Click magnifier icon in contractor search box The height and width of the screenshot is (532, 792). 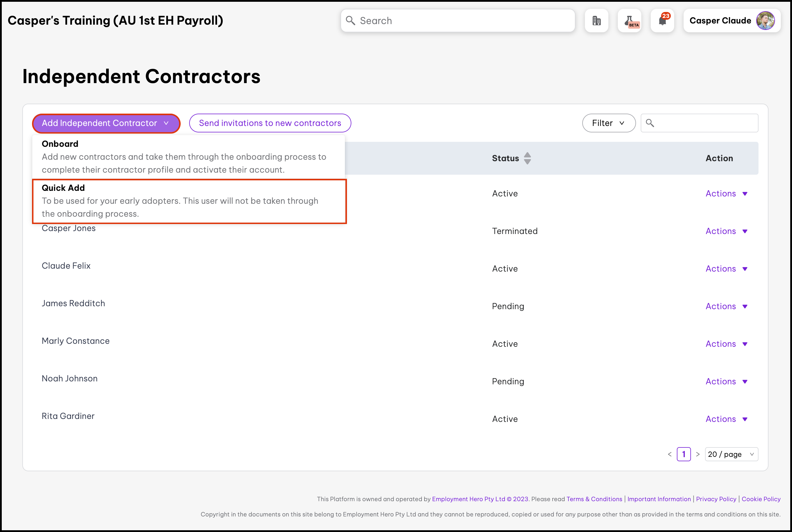point(650,123)
